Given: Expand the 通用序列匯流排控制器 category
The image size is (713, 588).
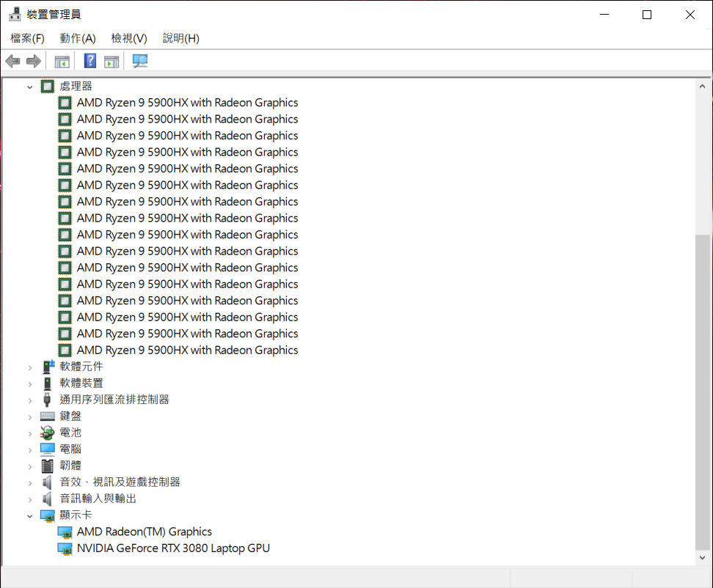Looking at the screenshot, I should coord(30,400).
